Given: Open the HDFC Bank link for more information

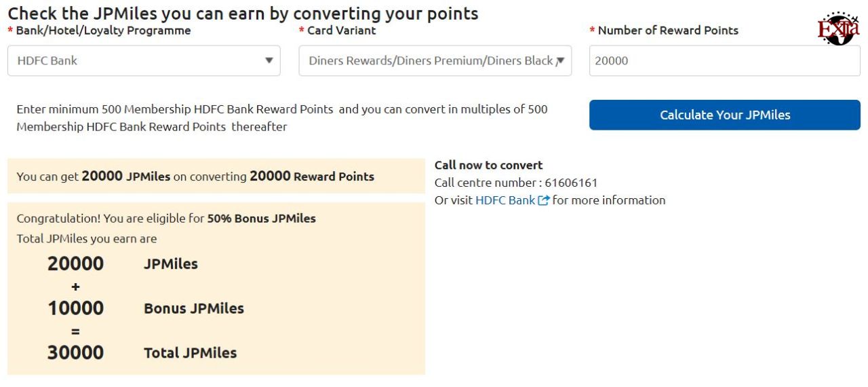Looking at the screenshot, I should pyautogui.click(x=505, y=200).
